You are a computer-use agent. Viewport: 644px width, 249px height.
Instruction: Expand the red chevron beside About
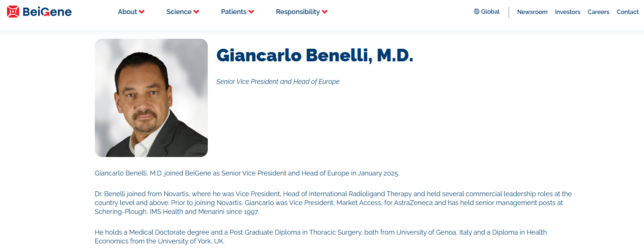[x=142, y=12]
